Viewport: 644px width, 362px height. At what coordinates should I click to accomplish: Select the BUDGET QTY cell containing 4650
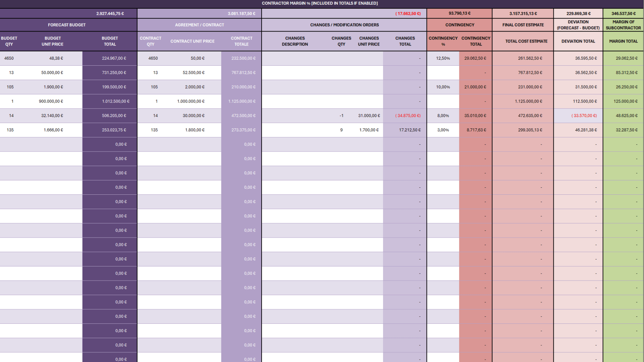click(9, 58)
